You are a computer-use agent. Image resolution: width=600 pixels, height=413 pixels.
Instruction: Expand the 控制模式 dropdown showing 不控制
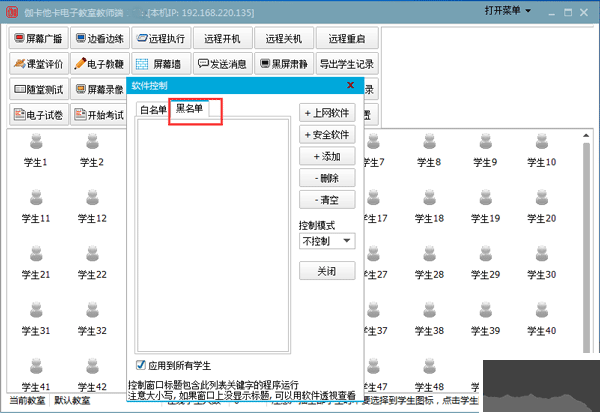pyautogui.click(x=327, y=241)
